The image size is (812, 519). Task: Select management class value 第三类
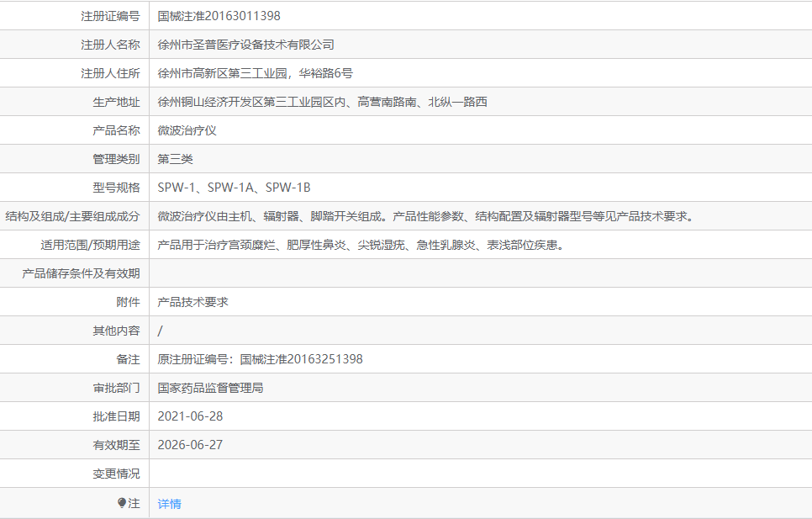coord(175,159)
